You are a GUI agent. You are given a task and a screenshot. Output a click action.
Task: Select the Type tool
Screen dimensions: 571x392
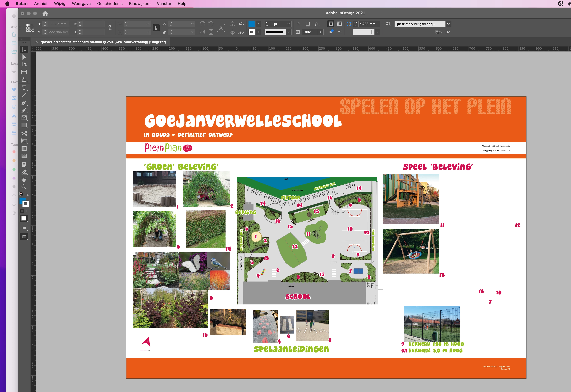(24, 88)
